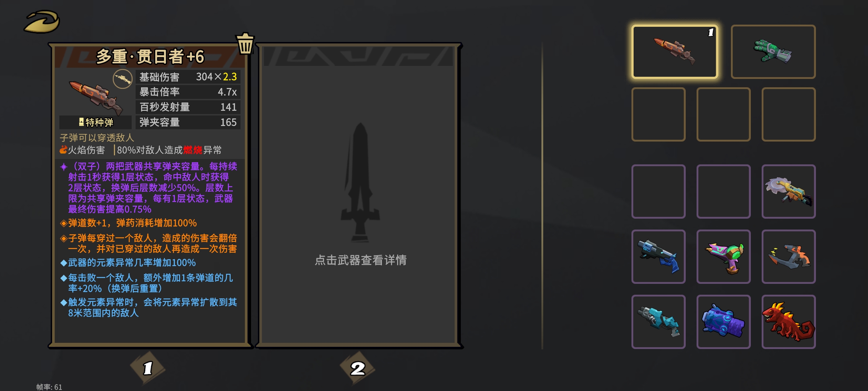Pick the red dragon lizard weapon

click(x=788, y=321)
